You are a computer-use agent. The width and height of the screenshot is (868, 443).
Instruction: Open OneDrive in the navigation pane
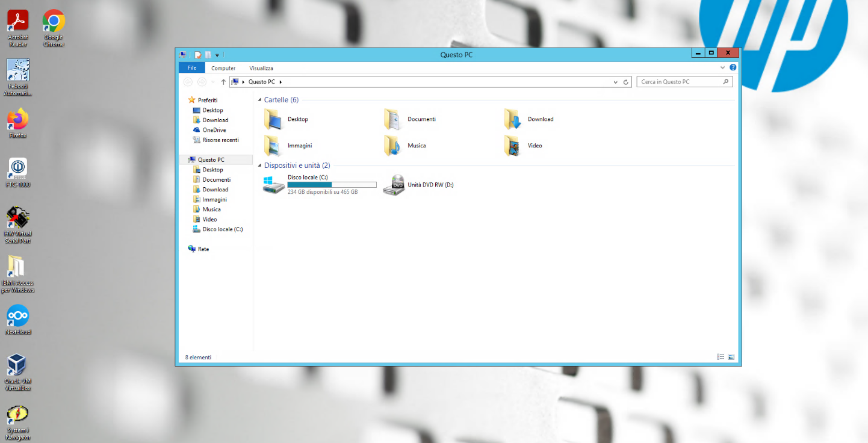(209, 130)
